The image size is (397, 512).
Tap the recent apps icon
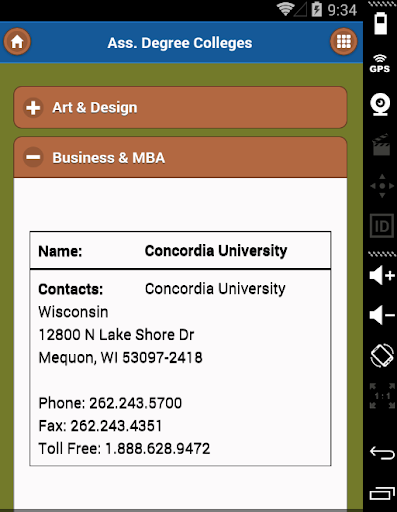point(382,493)
